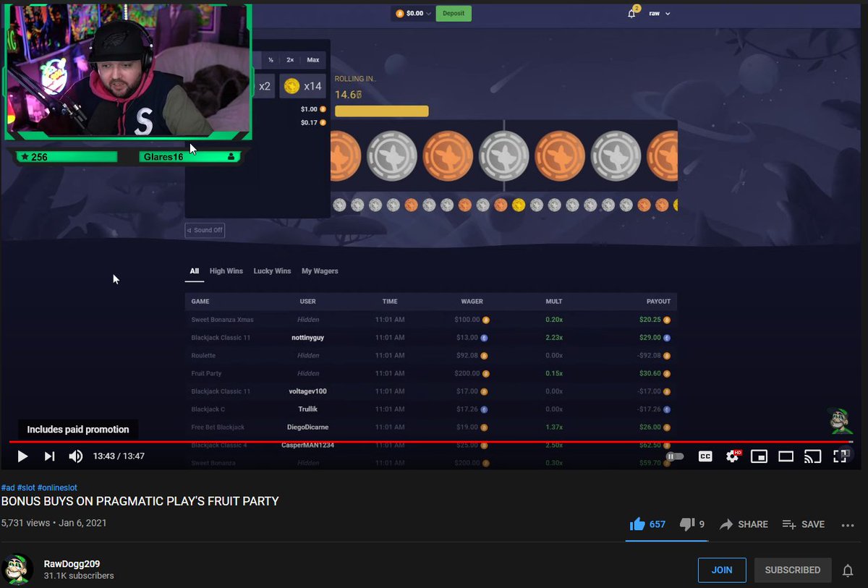Click the user Trullik
Viewport: 868px width, 588px height.
(307, 409)
